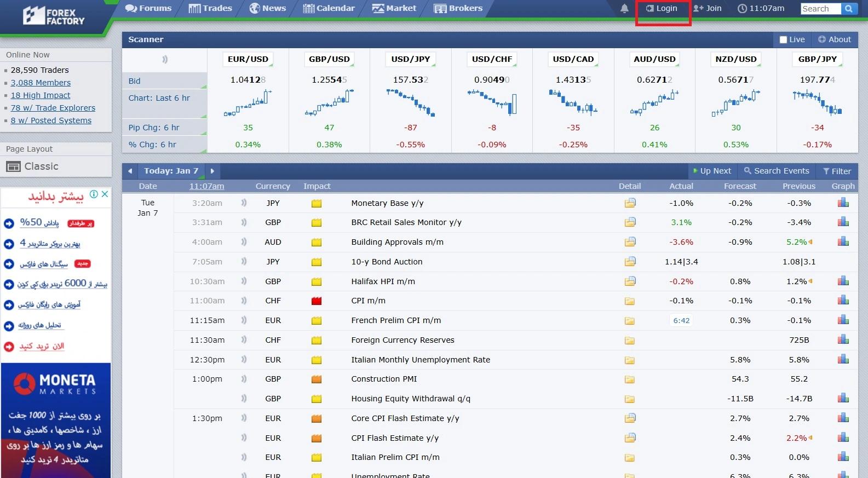Open Search Events
The width and height of the screenshot is (868, 478).
pos(776,171)
